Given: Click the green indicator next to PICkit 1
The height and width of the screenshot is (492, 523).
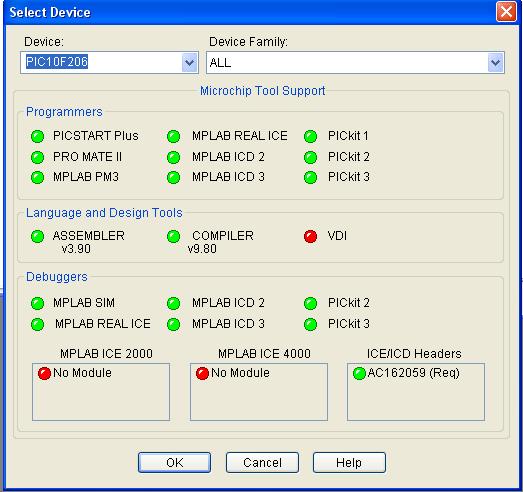Looking at the screenshot, I should click(x=311, y=136).
